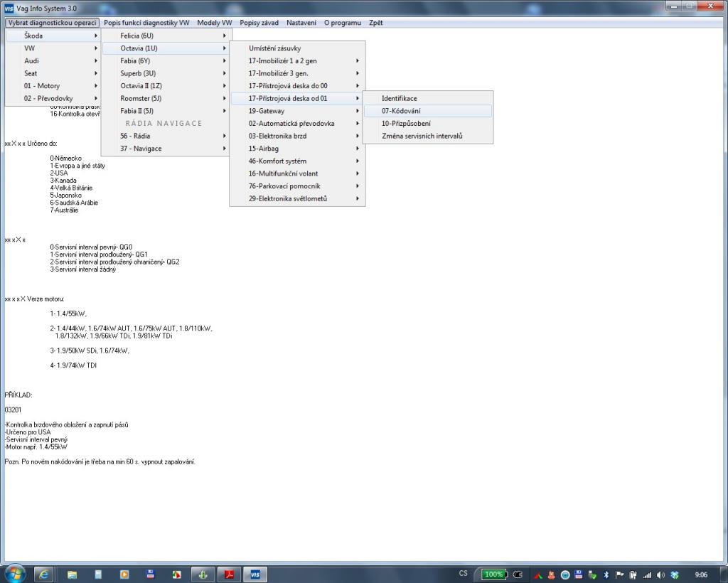Click the Dropbox tray icon
Viewport: 728px width, 583px height.
675,575
